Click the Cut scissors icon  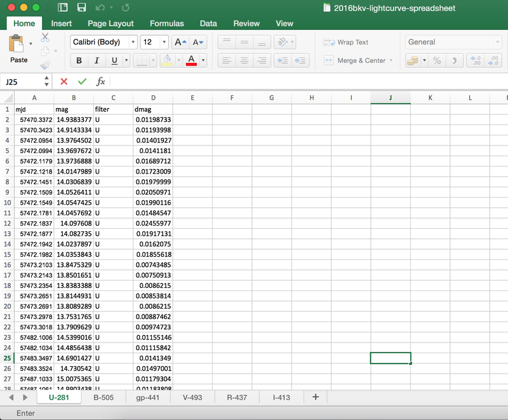[45, 37]
